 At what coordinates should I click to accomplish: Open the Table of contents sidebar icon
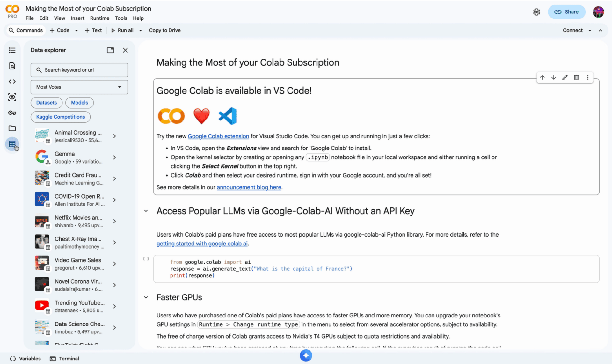[12, 50]
